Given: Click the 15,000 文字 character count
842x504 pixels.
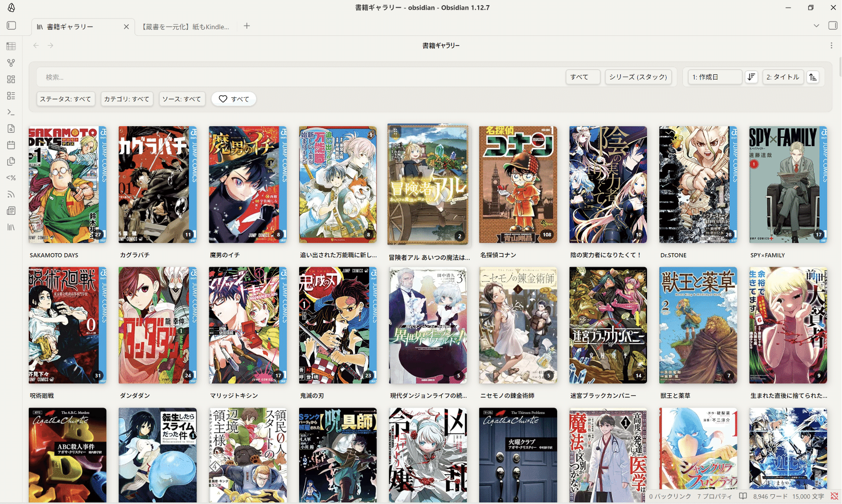Looking at the screenshot, I should pyautogui.click(x=808, y=496).
